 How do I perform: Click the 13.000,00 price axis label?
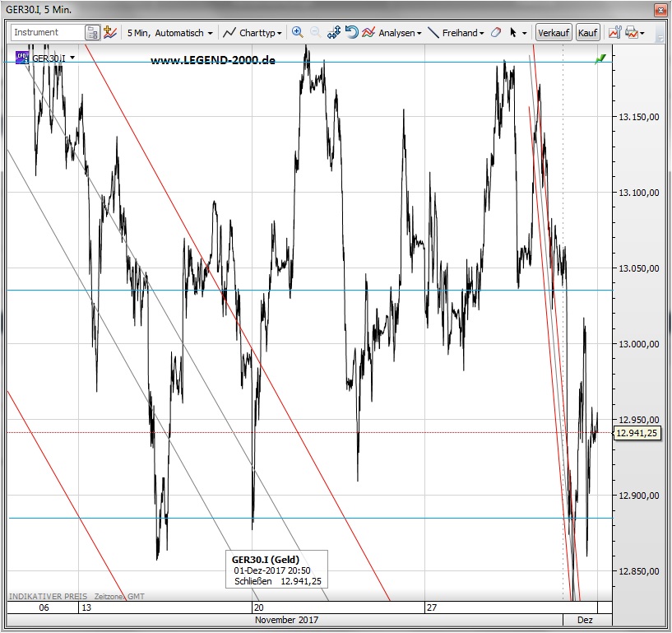click(x=638, y=344)
